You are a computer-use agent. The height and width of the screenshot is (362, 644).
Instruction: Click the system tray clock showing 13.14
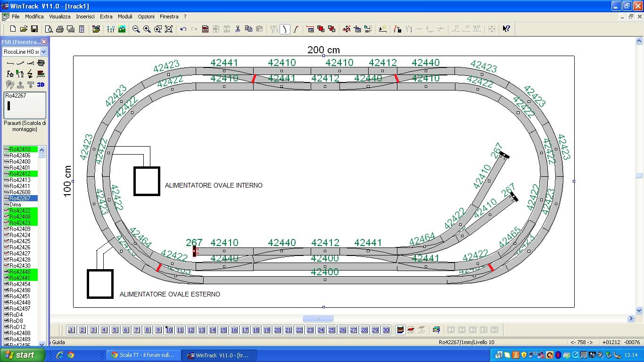click(631, 355)
